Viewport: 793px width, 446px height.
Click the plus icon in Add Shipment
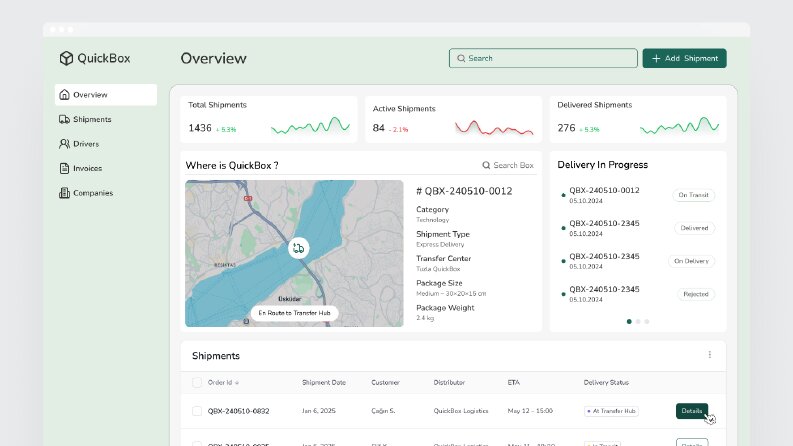click(656, 58)
